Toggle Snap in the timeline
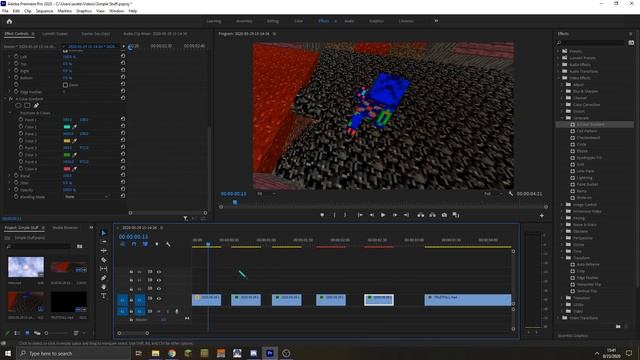Viewport: 640px width, 360px height. pos(133,244)
